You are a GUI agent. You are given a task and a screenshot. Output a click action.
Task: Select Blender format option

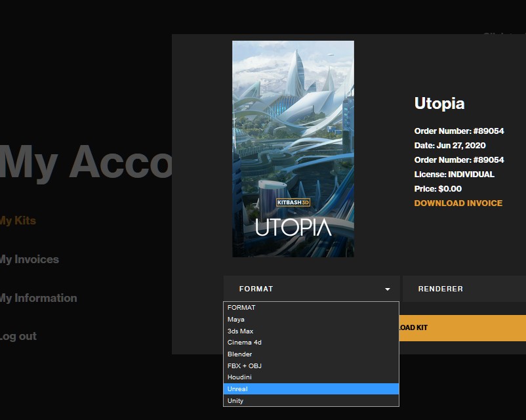click(311, 354)
